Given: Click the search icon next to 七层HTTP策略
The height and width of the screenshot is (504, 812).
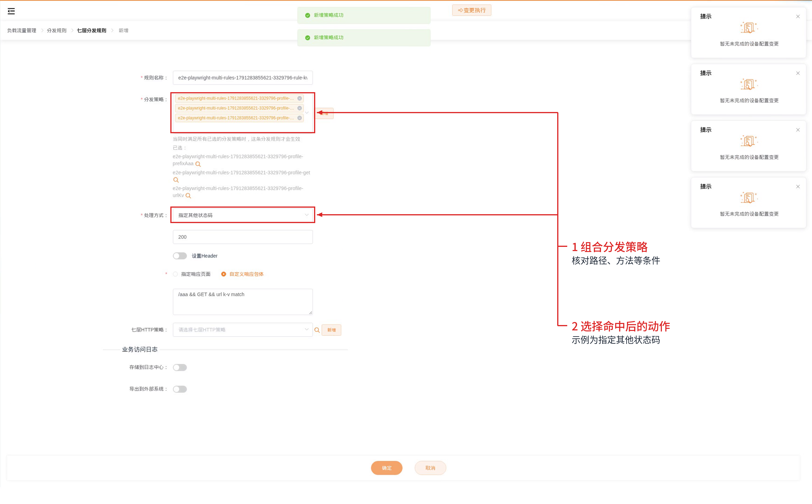Looking at the screenshot, I should [317, 330].
